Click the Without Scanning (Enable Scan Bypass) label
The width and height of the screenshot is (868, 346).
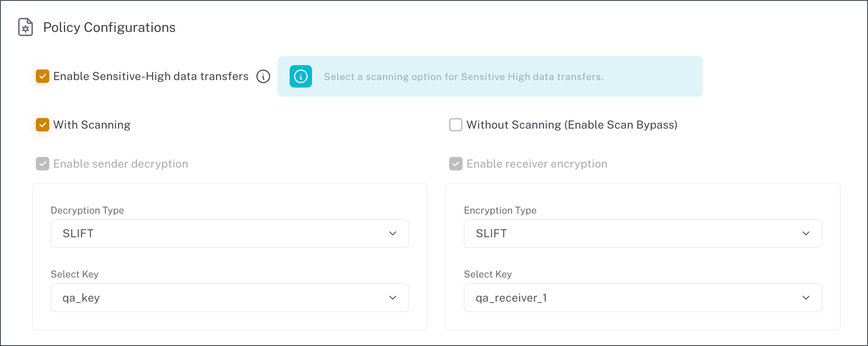[572, 125]
